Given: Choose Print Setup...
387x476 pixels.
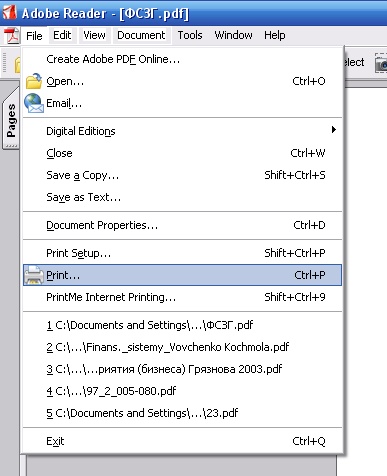Looking at the screenshot, I should (x=183, y=253).
